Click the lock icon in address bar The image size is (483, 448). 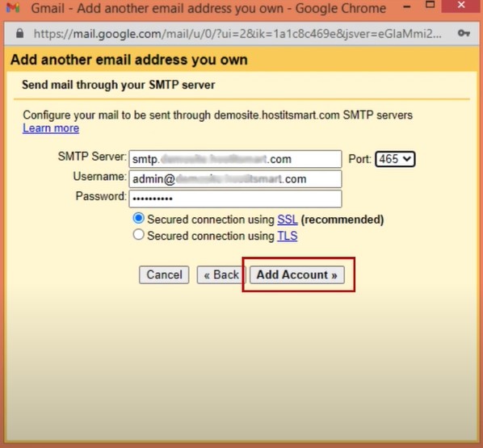click(x=19, y=33)
